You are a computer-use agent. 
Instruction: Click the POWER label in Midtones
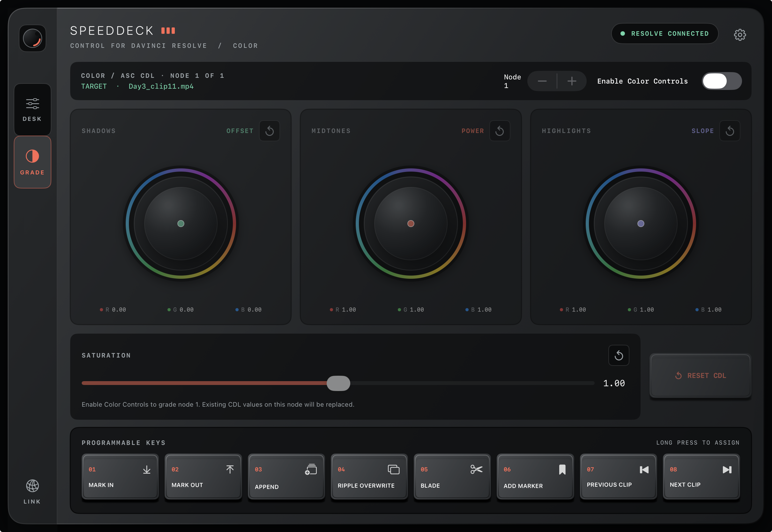pyautogui.click(x=473, y=131)
